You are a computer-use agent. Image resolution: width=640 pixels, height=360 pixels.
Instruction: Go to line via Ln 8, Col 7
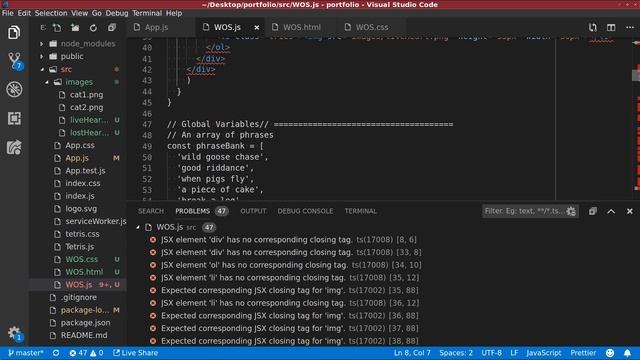tap(412, 353)
